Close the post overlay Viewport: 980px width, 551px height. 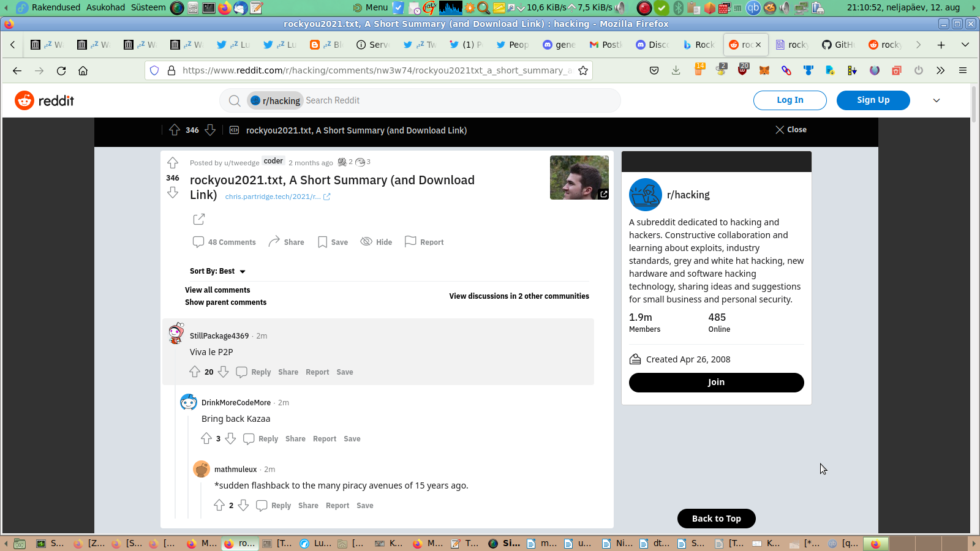tap(791, 130)
